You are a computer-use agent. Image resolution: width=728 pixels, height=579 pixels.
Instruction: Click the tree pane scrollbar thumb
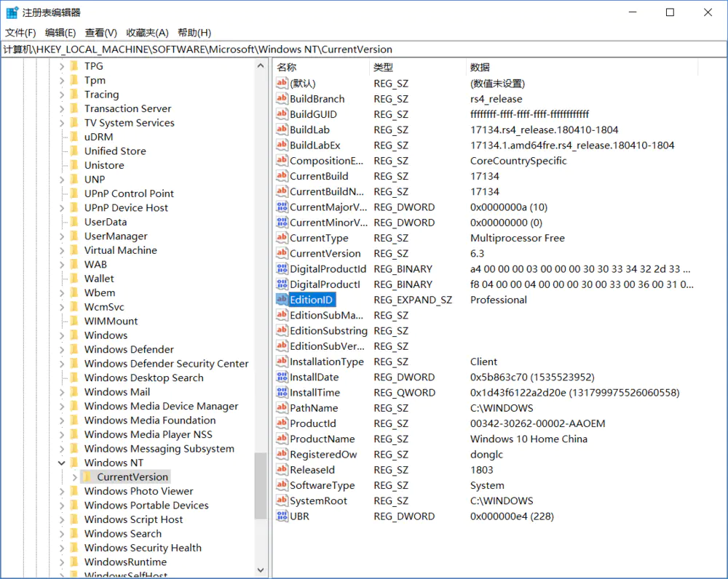[x=261, y=486]
